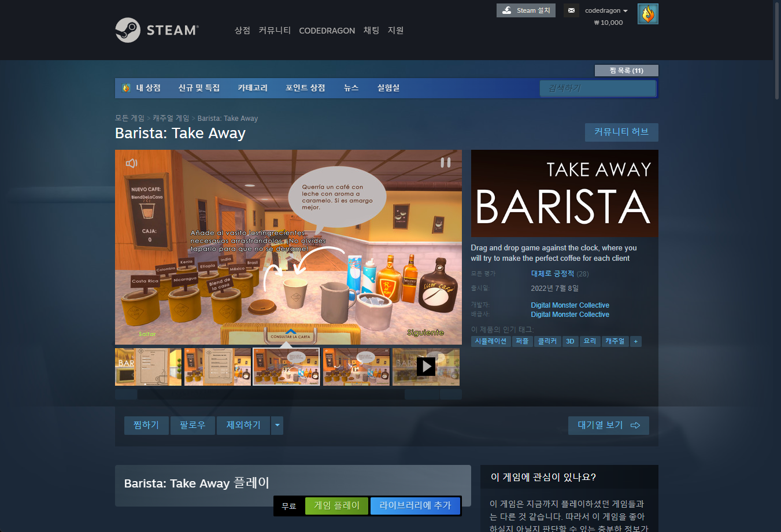Select the 캐주얼 tag
781x532 pixels.
coord(615,341)
